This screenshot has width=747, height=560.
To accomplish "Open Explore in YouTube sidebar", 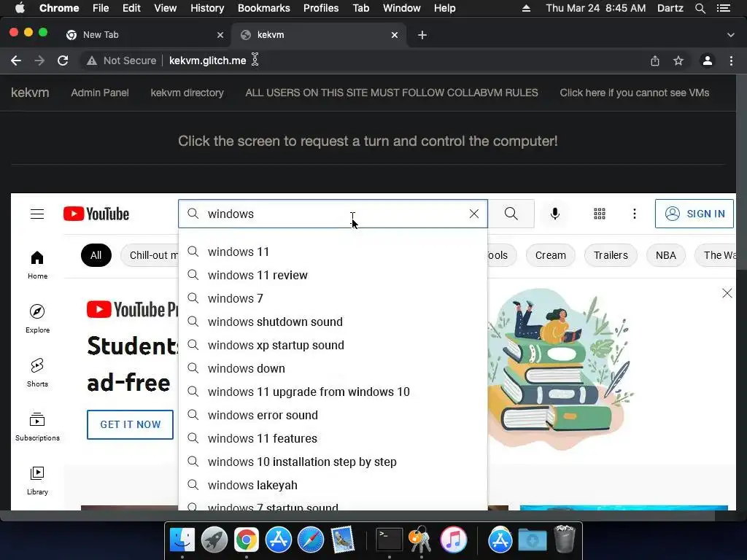I will [37, 319].
